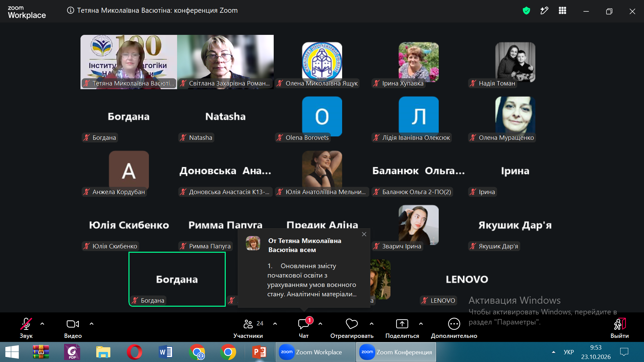Click the LENOVO participant name label
The height and width of the screenshot is (362, 644).
[439, 301]
